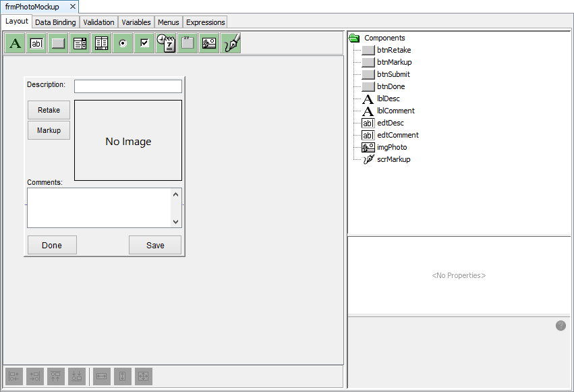574x392 pixels.
Task: Go to the Expressions tab
Action: coord(205,22)
